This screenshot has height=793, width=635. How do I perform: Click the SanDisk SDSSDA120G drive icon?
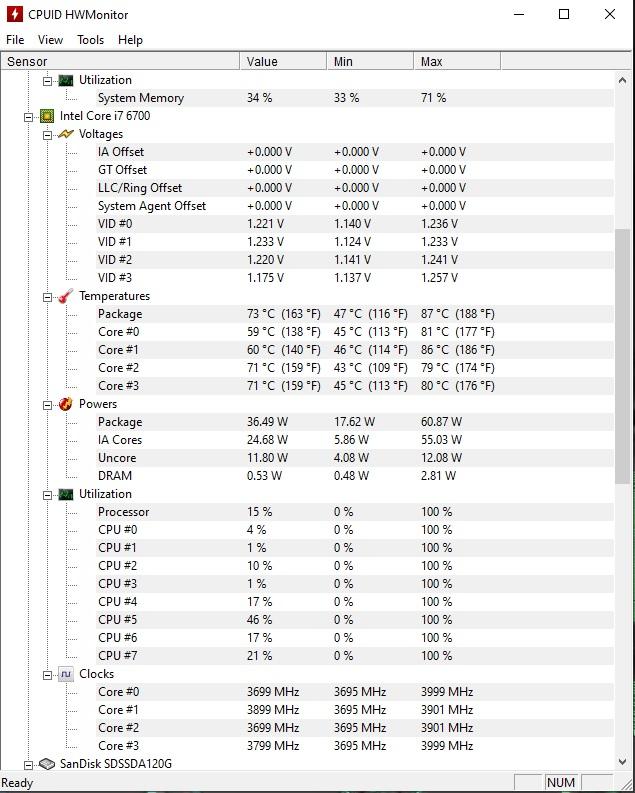[x=47, y=764]
